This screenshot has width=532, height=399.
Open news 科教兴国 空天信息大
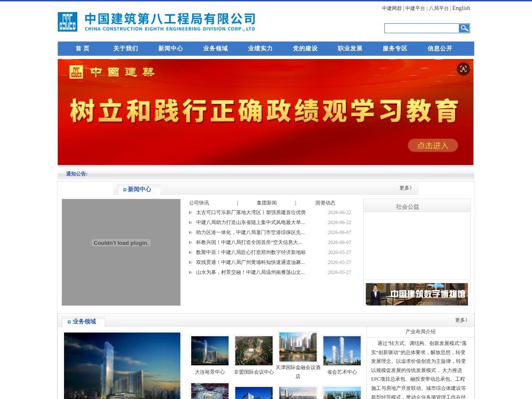[x=249, y=242]
